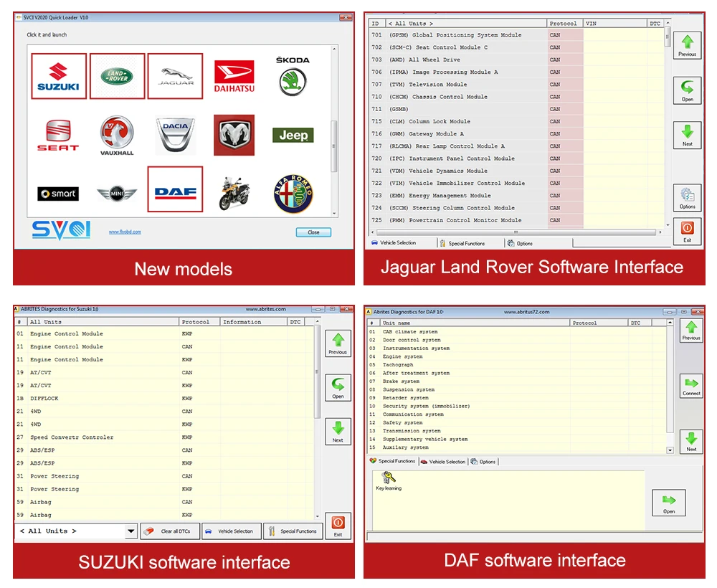Launch the Jeep brand icon
The height and width of the screenshot is (588, 717).
pyautogui.click(x=293, y=136)
